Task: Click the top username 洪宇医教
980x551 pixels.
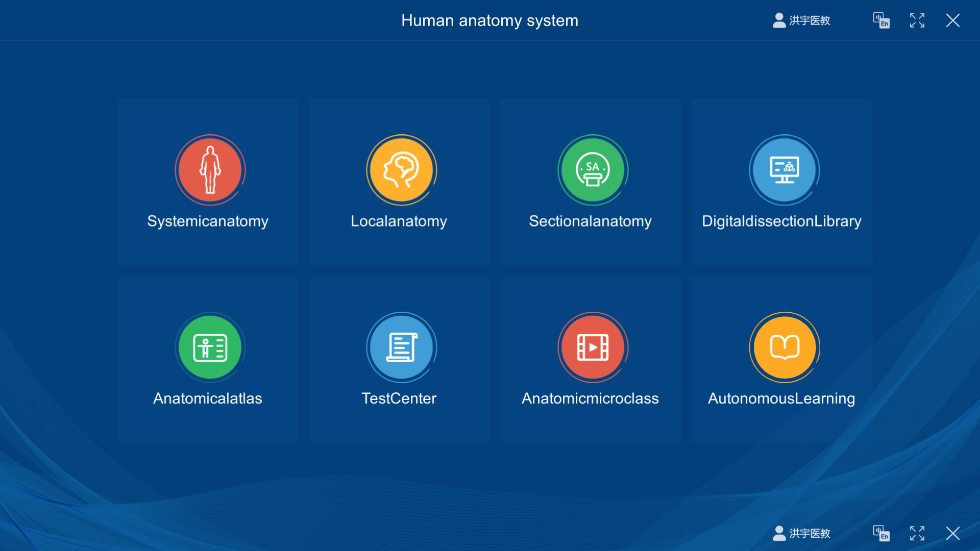Action: pos(810,20)
